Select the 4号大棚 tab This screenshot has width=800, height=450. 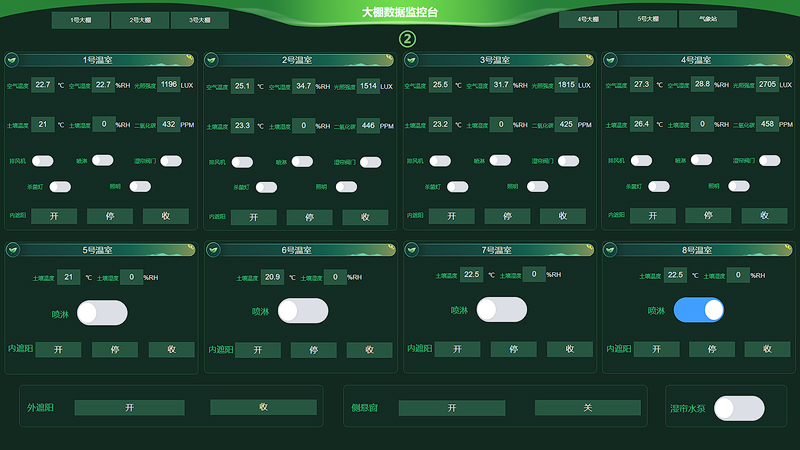pos(588,19)
